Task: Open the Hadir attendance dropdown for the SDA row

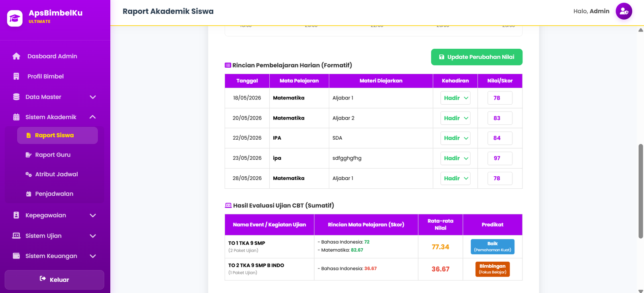Action: [x=455, y=138]
